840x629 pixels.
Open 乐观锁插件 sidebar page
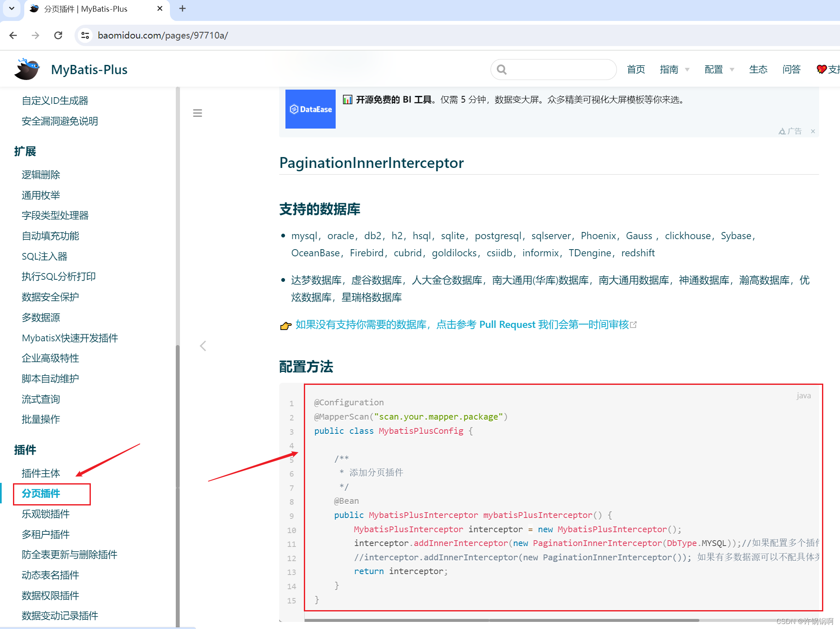tap(46, 514)
